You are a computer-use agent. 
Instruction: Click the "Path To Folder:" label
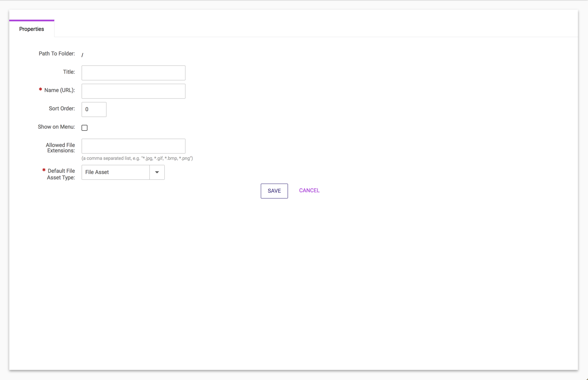[x=57, y=54]
